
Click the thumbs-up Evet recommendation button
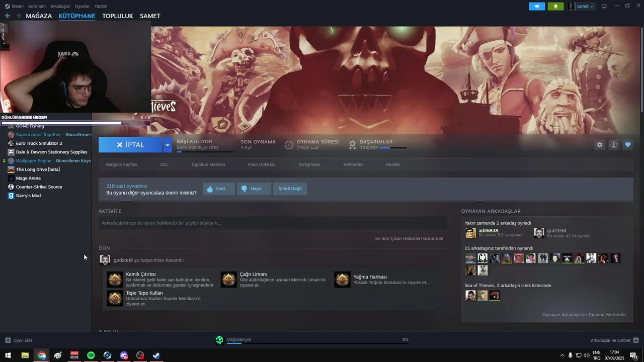219,189
